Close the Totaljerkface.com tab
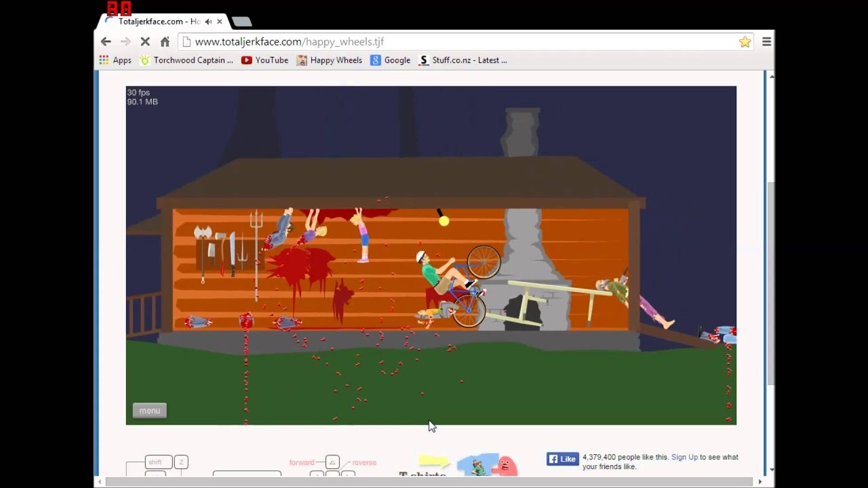The image size is (868, 488). click(219, 22)
